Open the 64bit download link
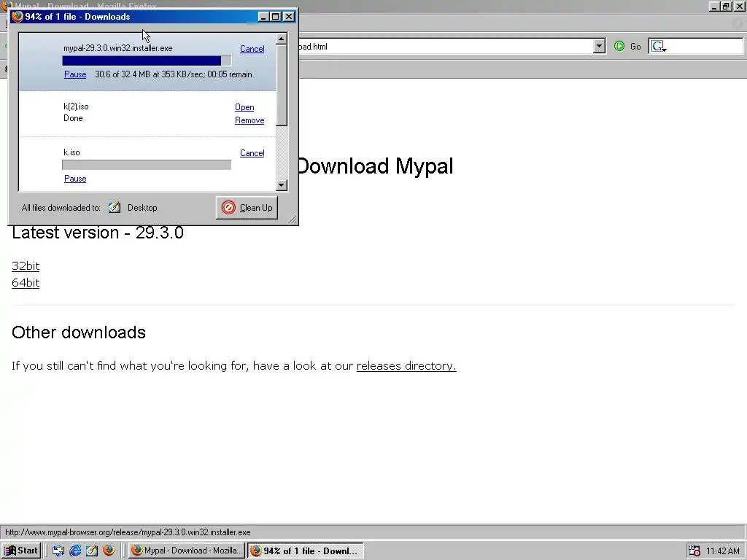The image size is (747, 560). pos(26,283)
